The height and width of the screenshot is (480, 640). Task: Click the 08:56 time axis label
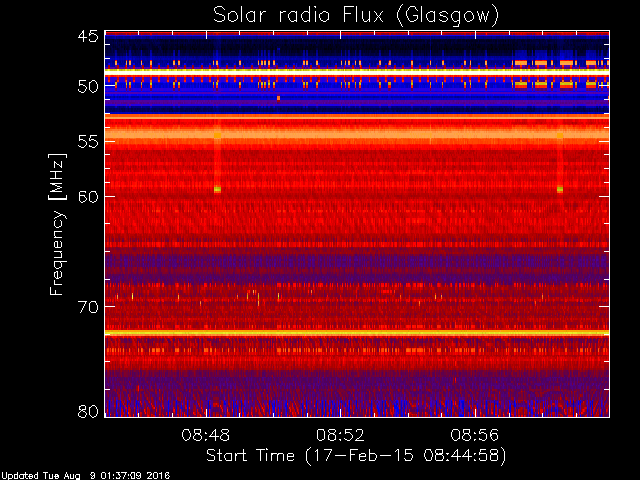475,435
